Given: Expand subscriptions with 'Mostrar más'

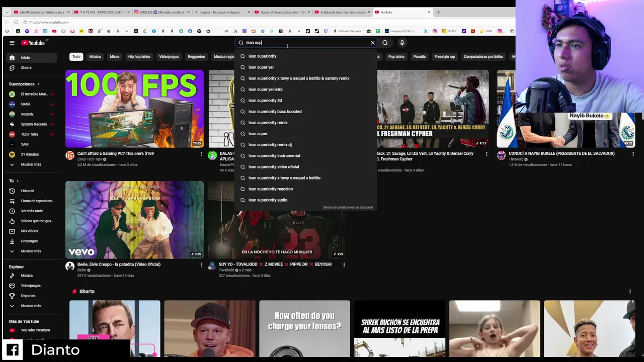Looking at the screenshot, I should (x=30, y=164).
